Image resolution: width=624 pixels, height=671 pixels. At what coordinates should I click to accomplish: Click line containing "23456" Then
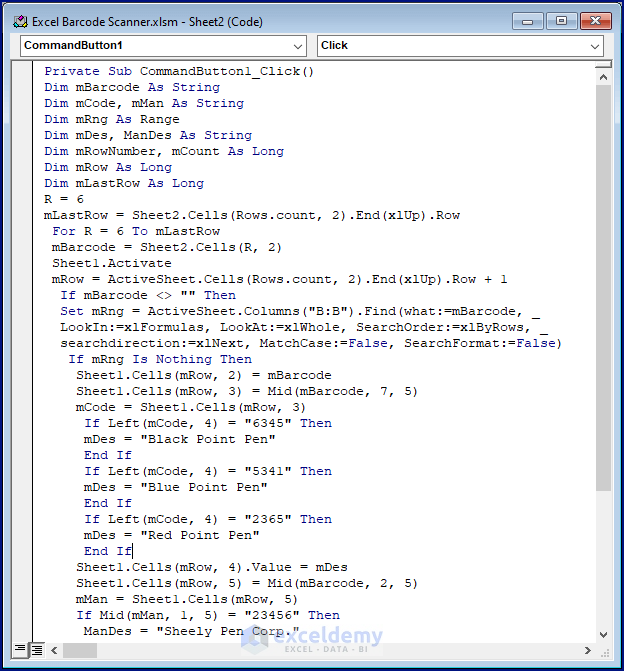(208, 615)
